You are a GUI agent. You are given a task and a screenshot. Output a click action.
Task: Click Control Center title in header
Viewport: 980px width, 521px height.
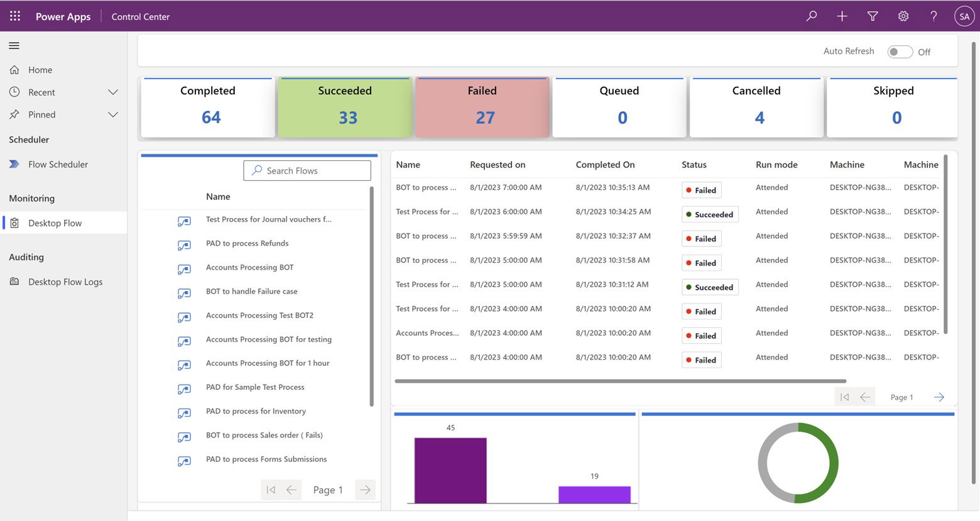tap(141, 17)
